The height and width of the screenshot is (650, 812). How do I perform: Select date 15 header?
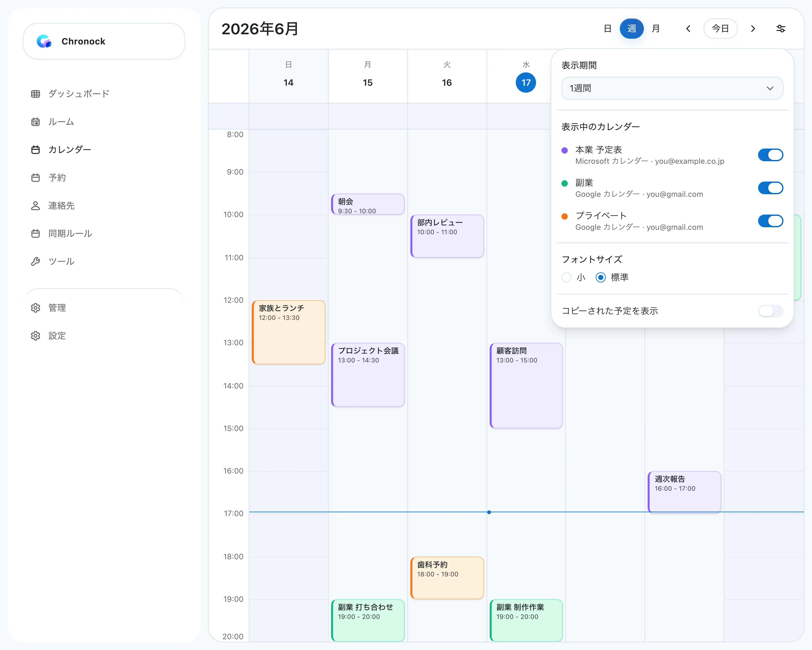(368, 83)
